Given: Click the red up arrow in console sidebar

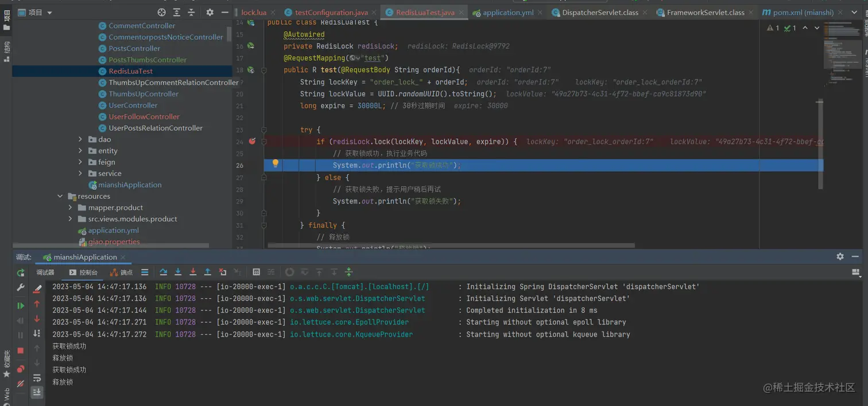Looking at the screenshot, I should click(37, 304).
